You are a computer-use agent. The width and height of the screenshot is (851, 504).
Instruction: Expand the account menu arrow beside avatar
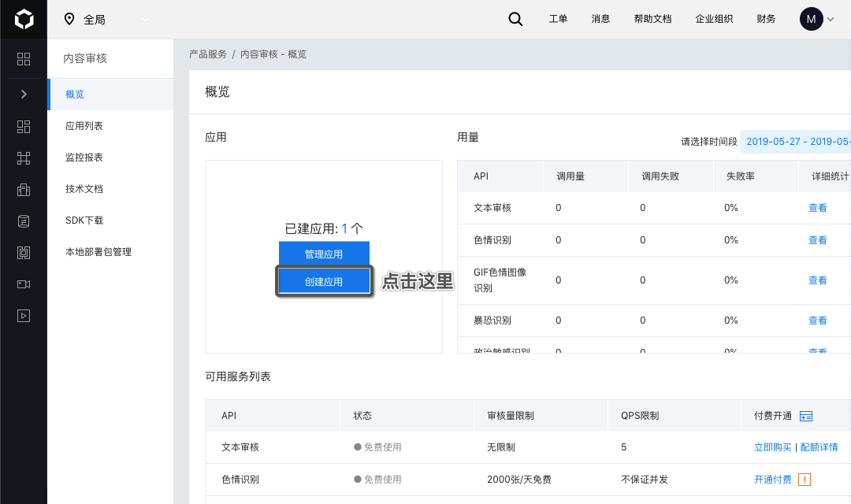tap(830, 20)
